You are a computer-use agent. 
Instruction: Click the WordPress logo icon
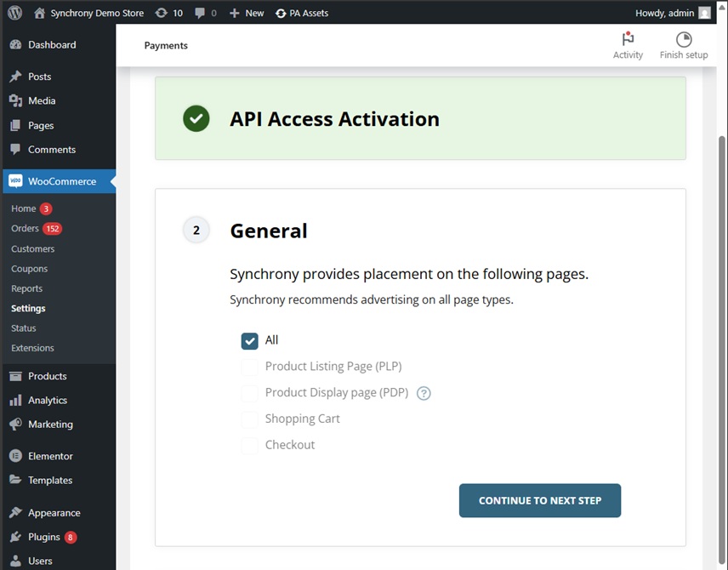pos(14,13)
